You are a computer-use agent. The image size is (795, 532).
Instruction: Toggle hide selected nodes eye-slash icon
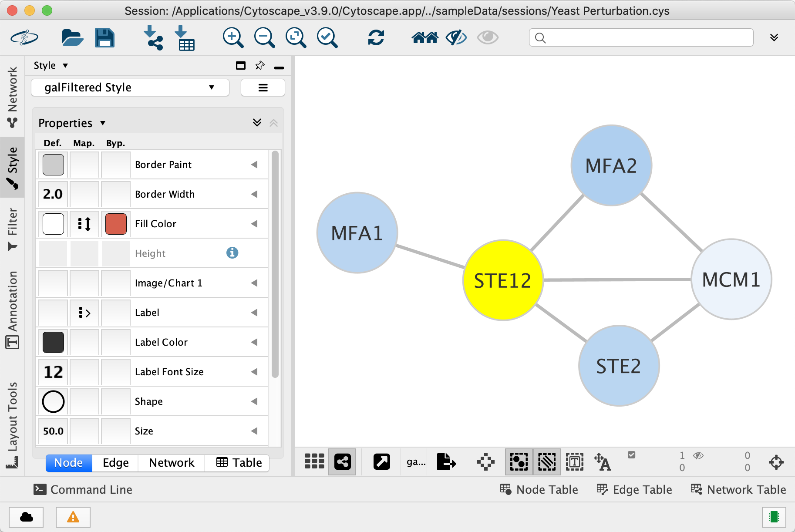[x=456, y=37]
